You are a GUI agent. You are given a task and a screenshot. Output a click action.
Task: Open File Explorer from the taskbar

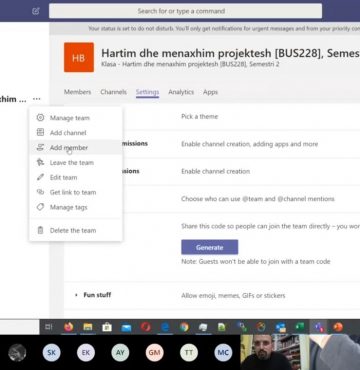point(88,327)
